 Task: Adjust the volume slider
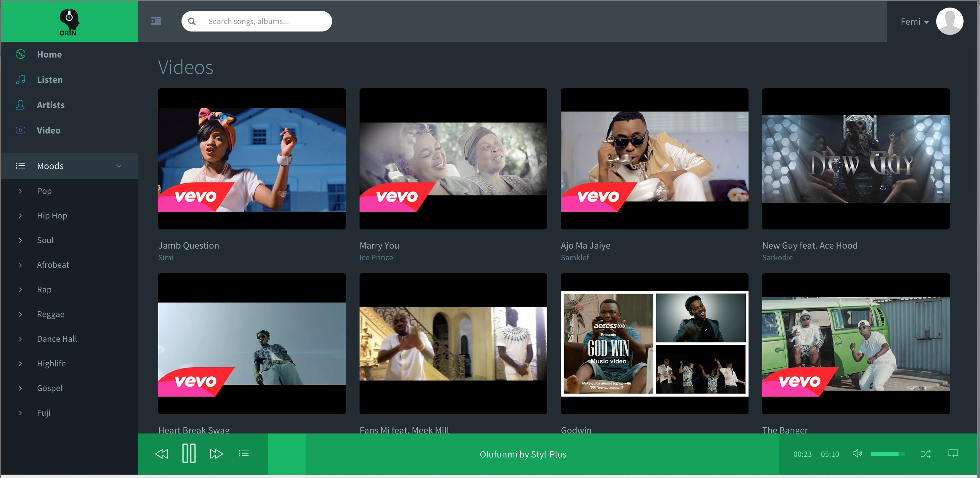pos(888,454)
